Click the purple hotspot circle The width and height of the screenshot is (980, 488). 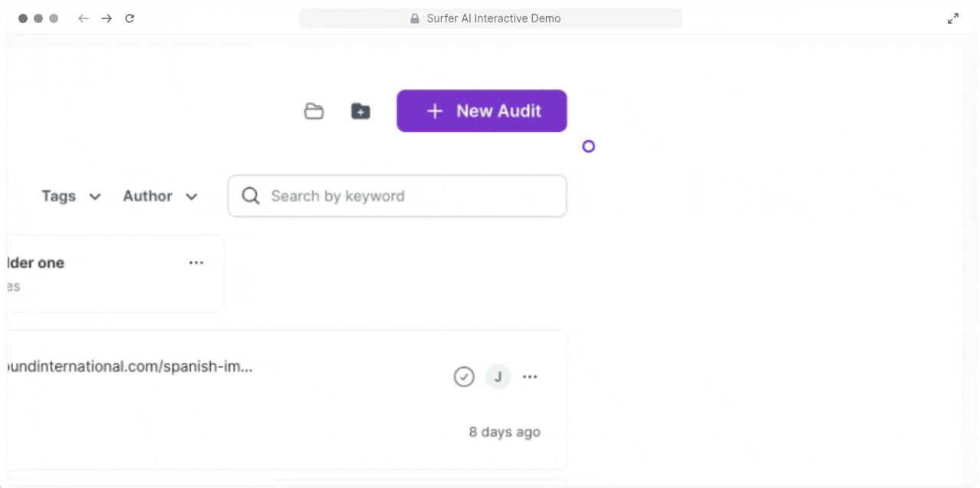[588, 146]
